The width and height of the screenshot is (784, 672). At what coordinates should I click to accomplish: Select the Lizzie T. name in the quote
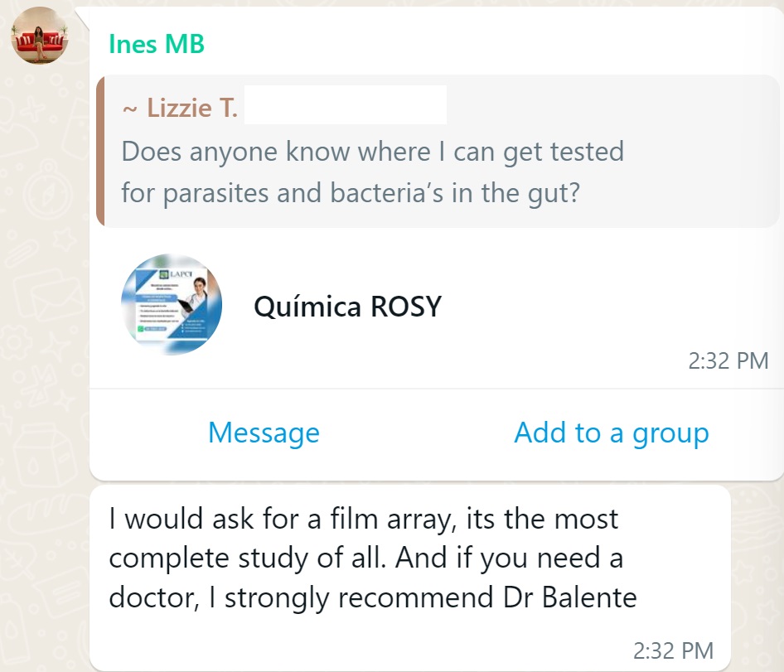[x=191, y=108]
